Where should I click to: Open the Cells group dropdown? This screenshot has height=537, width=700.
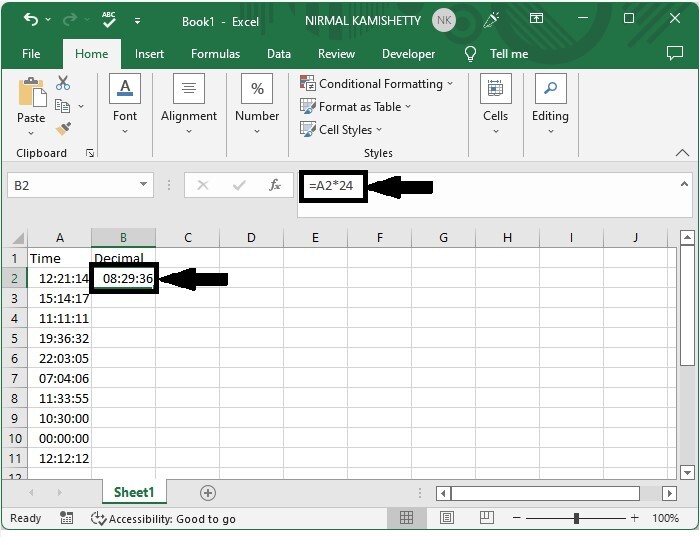(496, 105)
